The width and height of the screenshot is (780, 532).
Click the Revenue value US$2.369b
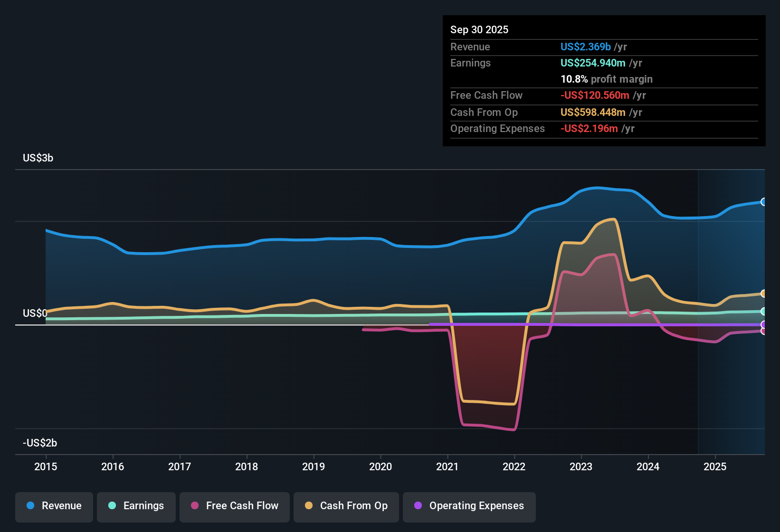tap(585, 47)
